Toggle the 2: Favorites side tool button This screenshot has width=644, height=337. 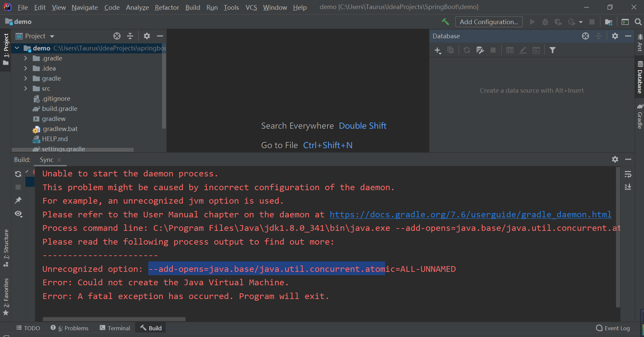point(6,297)
